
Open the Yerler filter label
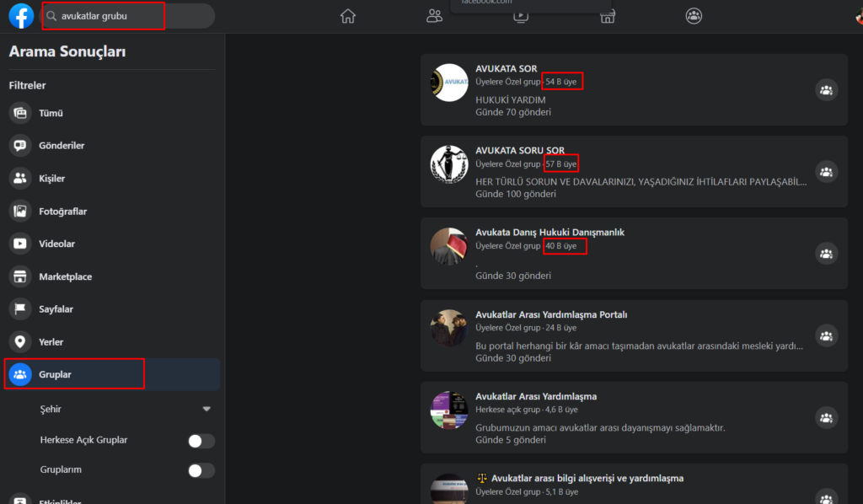51,341
